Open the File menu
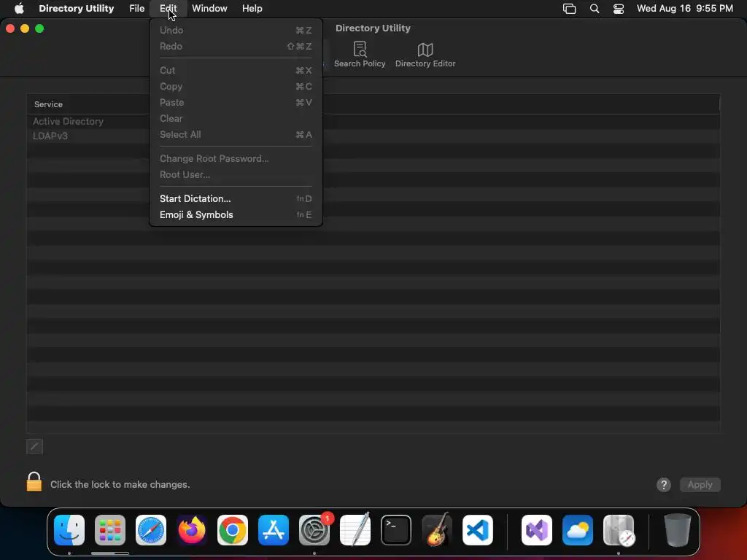This screenshot has width=747, height=560. (136, 8)
